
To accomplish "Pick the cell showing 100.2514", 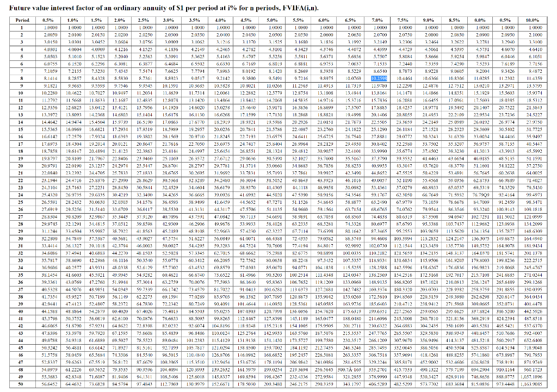I will click(299, 275).
